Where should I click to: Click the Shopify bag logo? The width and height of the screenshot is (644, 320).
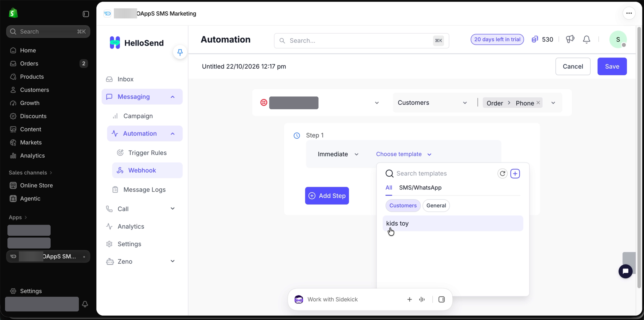[13, 13]
